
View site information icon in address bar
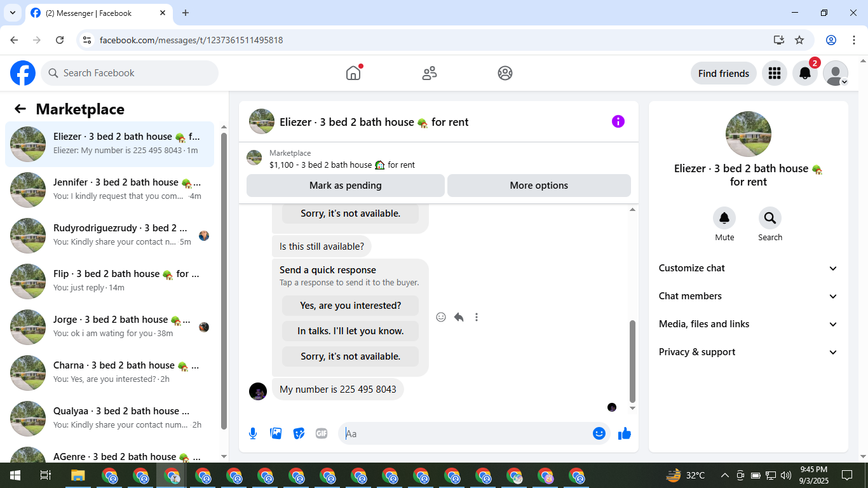coord(87,40)
